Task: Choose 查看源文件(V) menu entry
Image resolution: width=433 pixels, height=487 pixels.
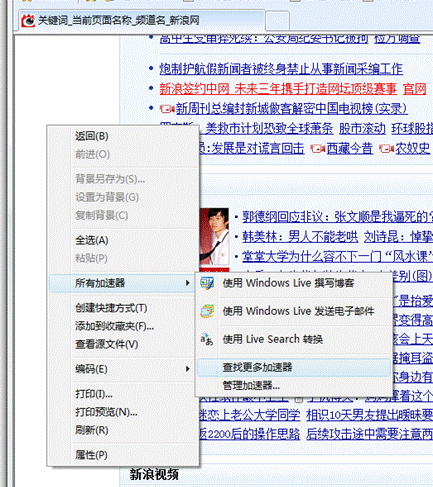Action: [107, 344]
